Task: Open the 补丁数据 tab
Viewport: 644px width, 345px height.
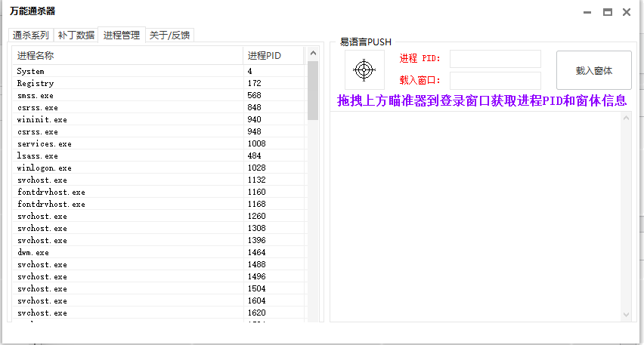Action: click(76, 35)
